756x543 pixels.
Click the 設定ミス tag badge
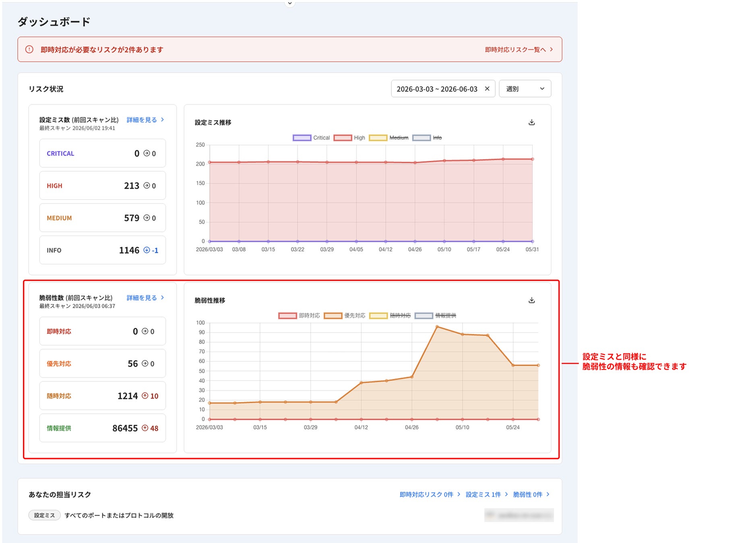[x=44, y=515]
